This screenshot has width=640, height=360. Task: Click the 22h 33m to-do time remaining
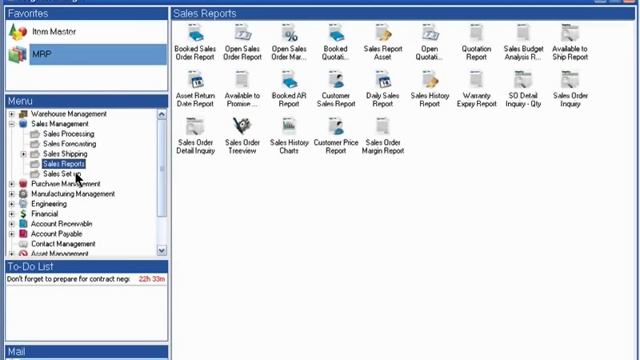point(152,279)
